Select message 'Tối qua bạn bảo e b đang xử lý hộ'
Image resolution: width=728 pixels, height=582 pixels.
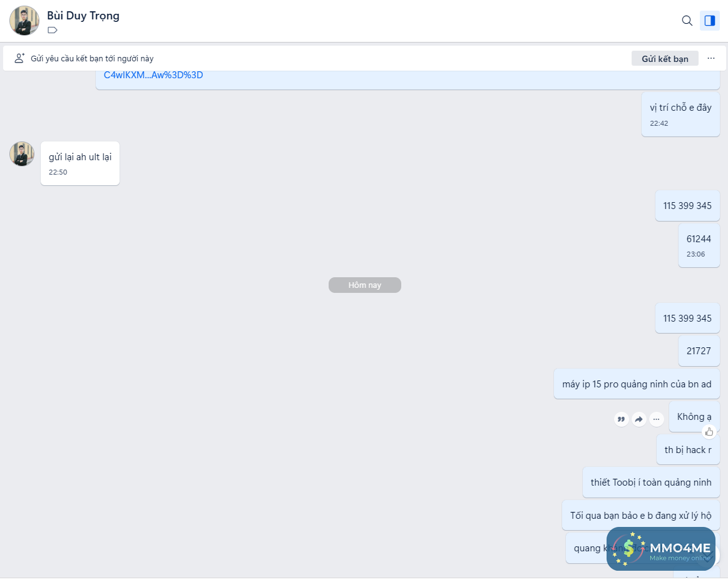coord(641,515)
